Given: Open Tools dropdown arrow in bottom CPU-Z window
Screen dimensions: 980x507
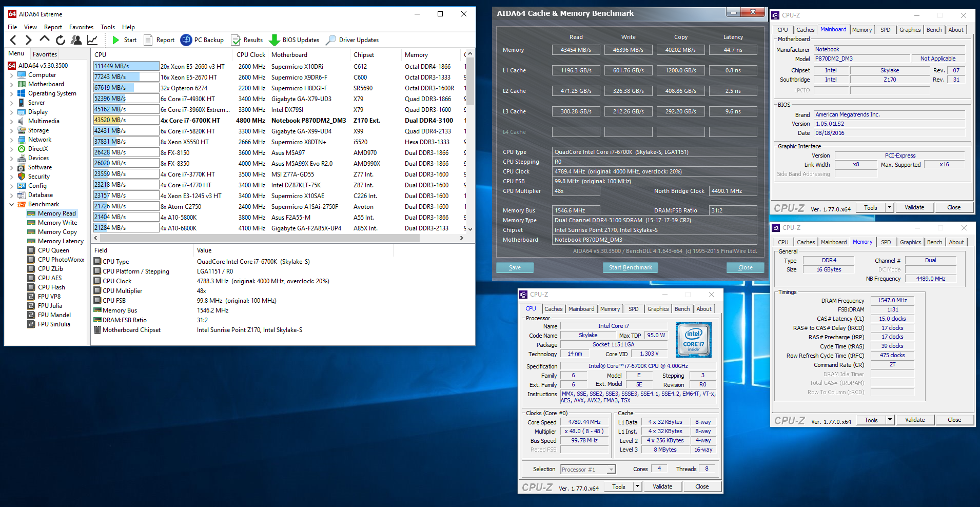Looking at the screenshot, I should pos(637,486).
